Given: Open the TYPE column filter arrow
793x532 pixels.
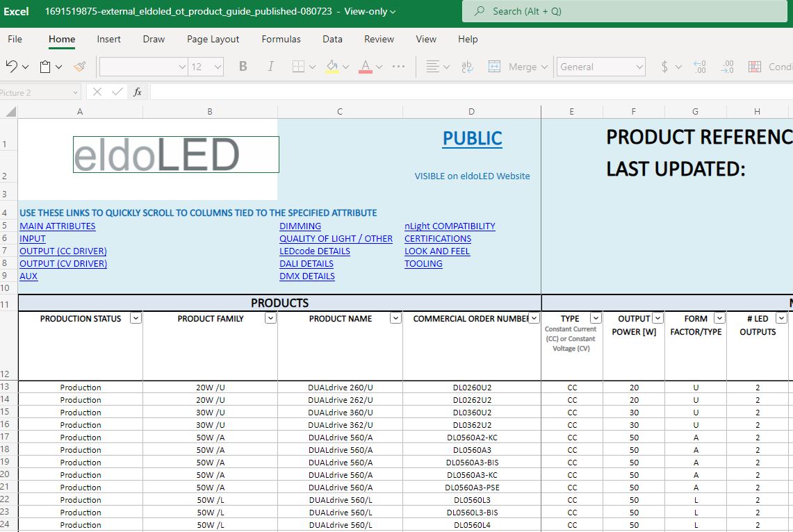Looking at the screenshot, I should (596, 318).
